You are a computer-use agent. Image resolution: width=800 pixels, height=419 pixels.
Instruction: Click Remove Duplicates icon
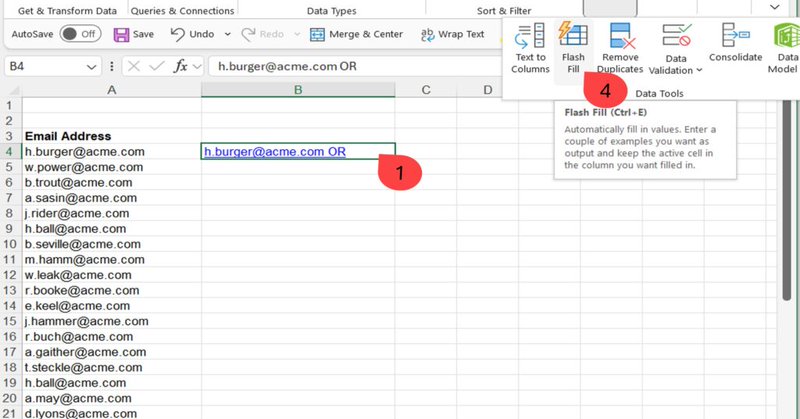[620, 36]
